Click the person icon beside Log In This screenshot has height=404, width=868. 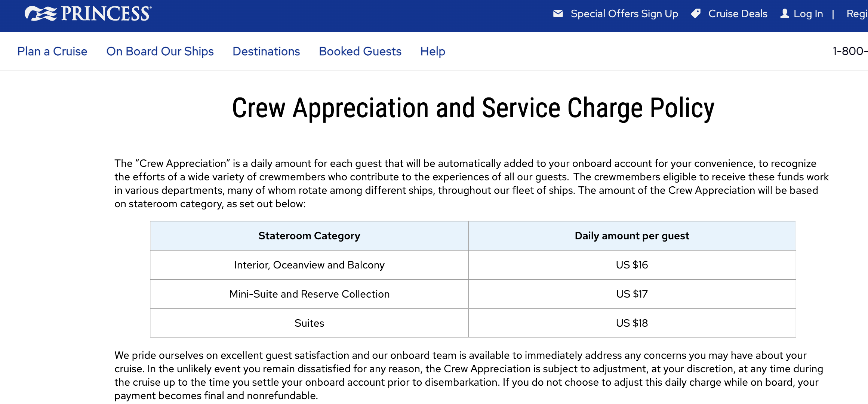click(785, 14)
